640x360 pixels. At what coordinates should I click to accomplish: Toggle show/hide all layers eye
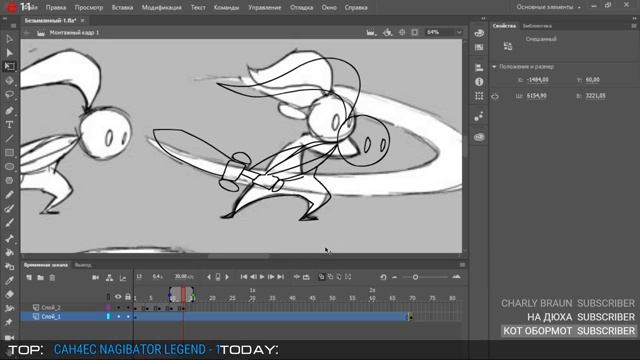pyautogui.click(x=118, y=297)
